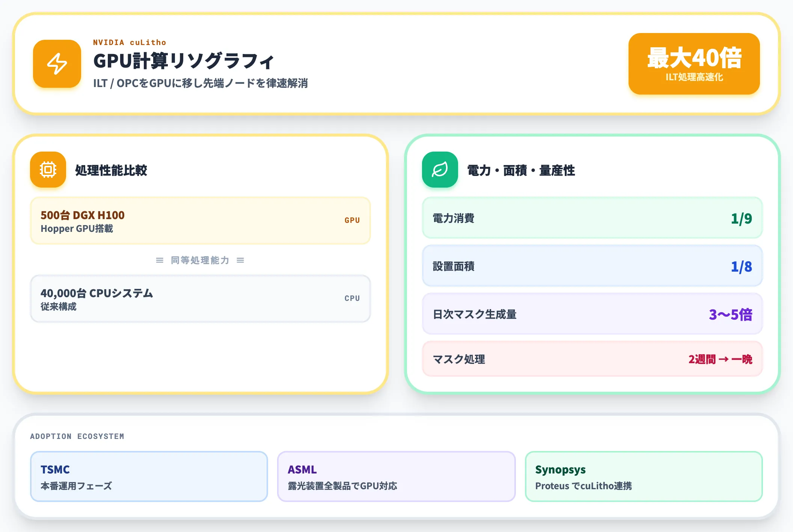Click the GPU計算リソグラフィ title
This screenshot has height=532, width=793.
[x=184, y=61]
